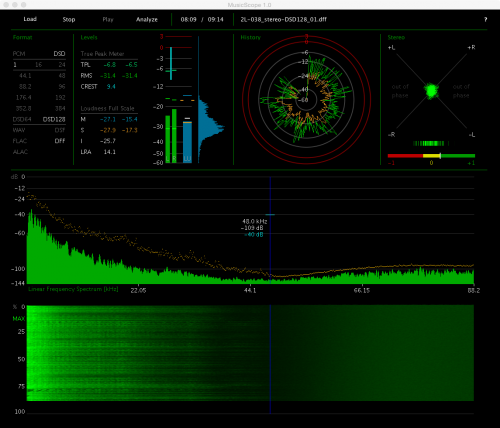This screenshot has width=500, height=428.
Task: Click the True Peak Meter heading
Action: pos(102,54)
